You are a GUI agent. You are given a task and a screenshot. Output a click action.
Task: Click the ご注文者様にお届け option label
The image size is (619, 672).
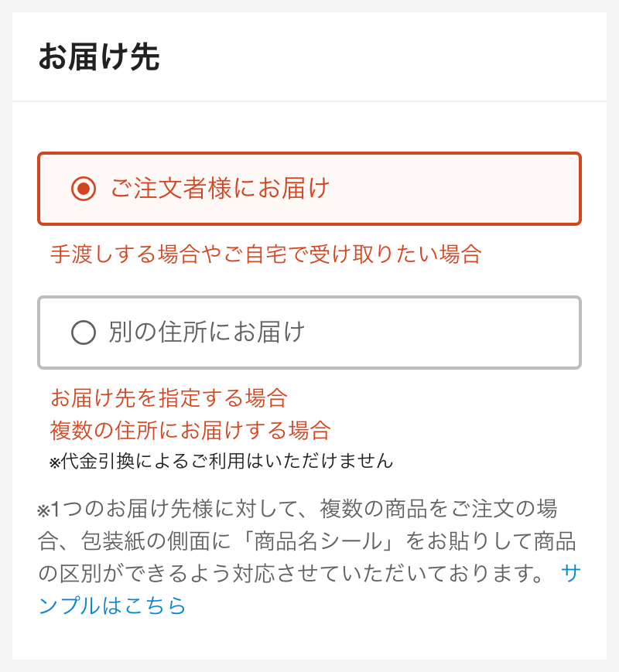point(220,189)
